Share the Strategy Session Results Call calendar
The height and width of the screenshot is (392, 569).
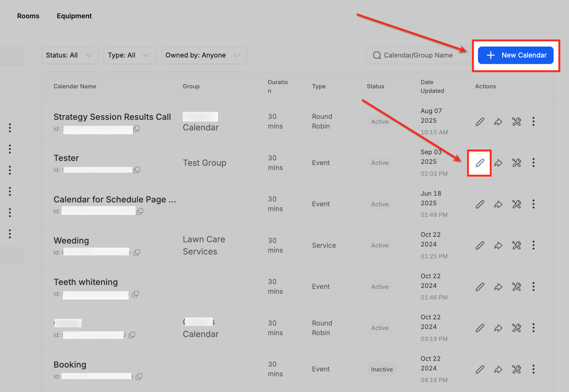(498, 122)
